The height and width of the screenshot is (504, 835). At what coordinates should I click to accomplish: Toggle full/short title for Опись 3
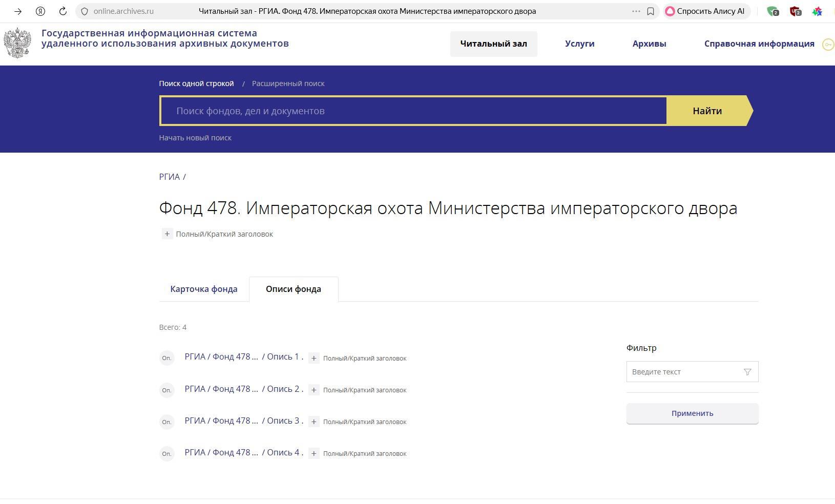tap(314, 422)
